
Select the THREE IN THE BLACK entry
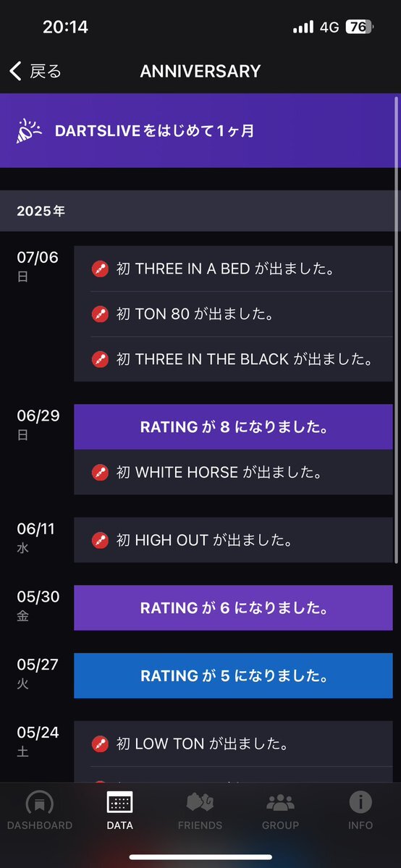coord(233,359)
